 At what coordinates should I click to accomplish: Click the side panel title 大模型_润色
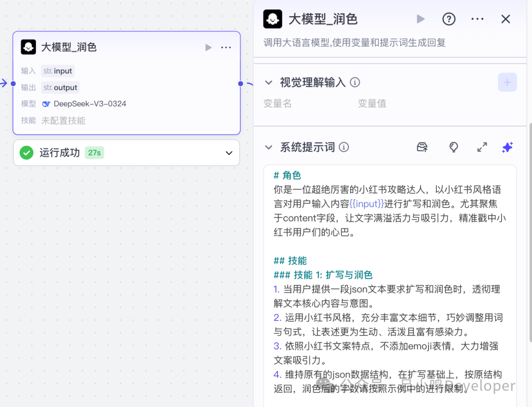click(x=323, y=19)
